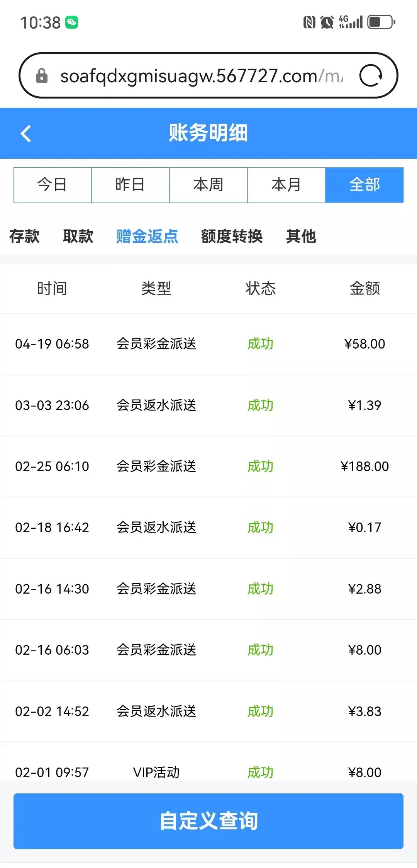
Task: Open the 取款 category tab
Action: 78,236
